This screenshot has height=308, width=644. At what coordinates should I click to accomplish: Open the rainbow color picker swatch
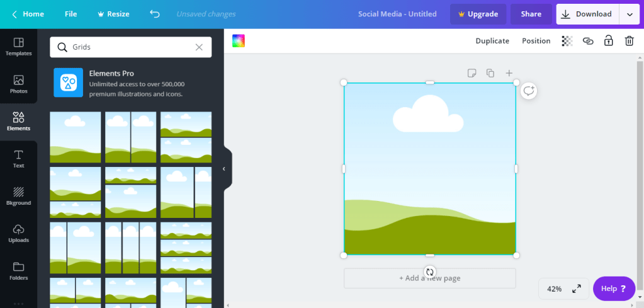tap(239, 41)
